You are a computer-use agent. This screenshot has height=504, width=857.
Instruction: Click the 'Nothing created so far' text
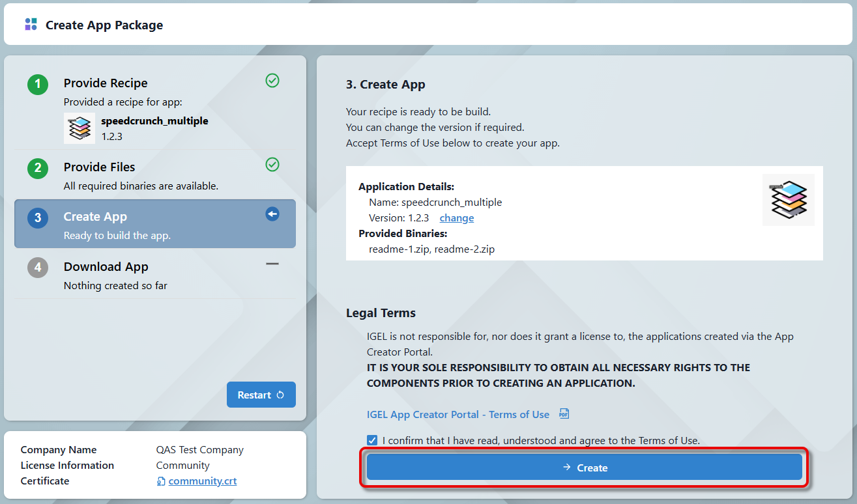[x=115, y=286]
